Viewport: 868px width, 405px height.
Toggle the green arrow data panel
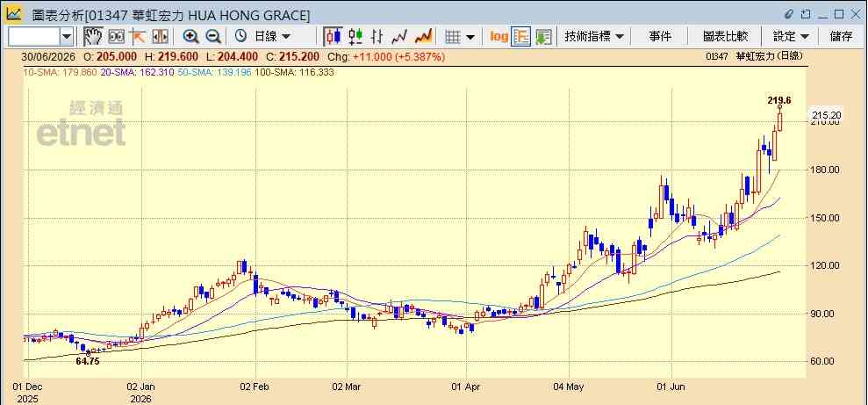pyautogui.click(x=542, y=37)
